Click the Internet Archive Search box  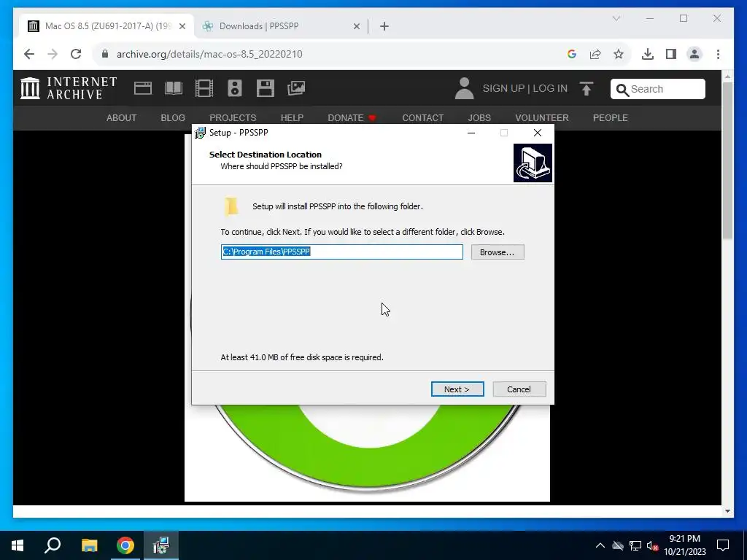(658, 89)
